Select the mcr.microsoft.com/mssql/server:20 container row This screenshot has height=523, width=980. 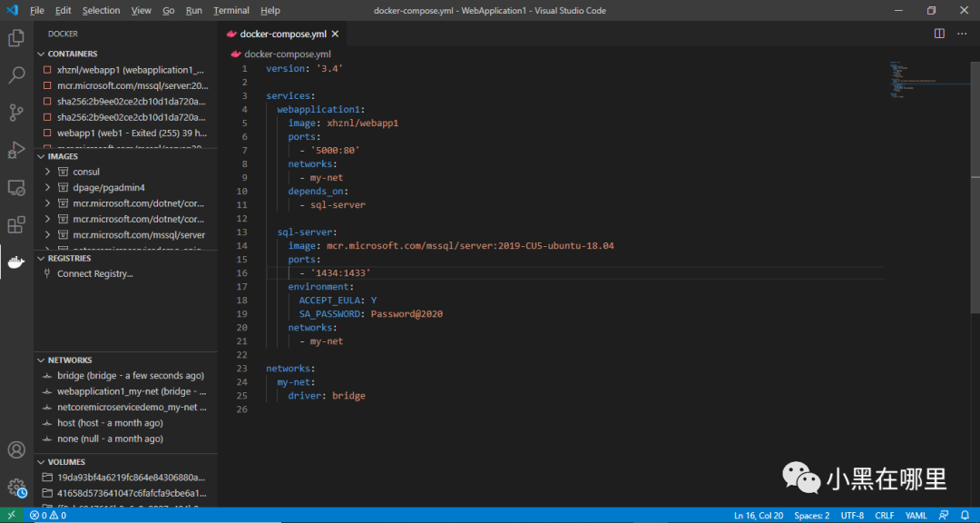(x=125, y=85)
